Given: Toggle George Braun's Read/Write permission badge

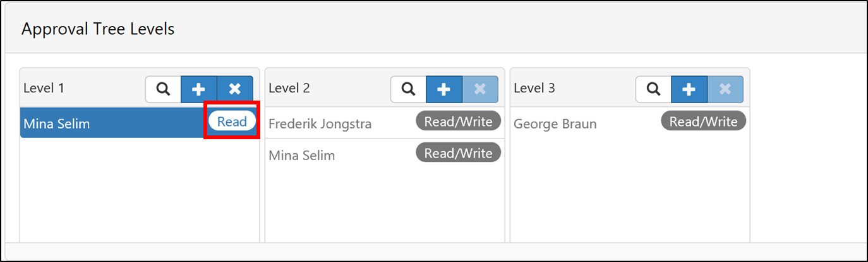Looking at the screenshot, I should click(x=703, y=121).
